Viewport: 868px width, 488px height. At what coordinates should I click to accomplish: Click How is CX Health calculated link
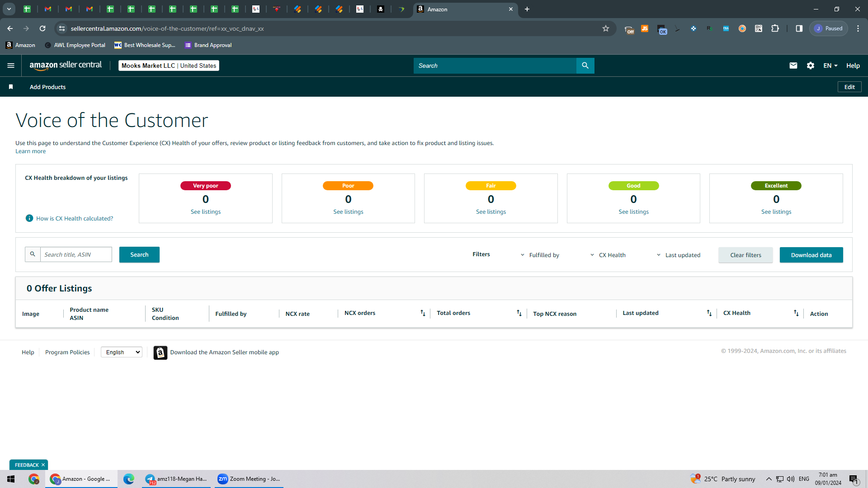click(75, 218)
